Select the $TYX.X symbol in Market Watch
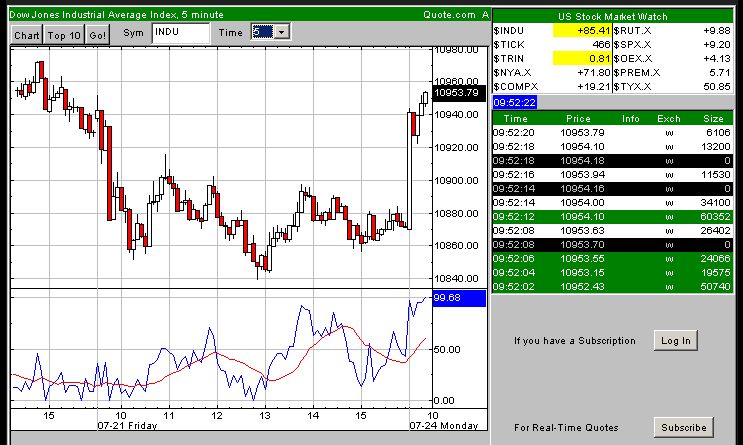Viewport: 743px width, 445px height. (x=632, y=87)
